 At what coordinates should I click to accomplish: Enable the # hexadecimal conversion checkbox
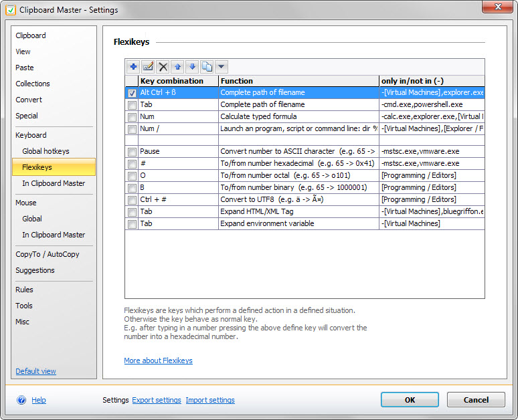pos(132,164)
